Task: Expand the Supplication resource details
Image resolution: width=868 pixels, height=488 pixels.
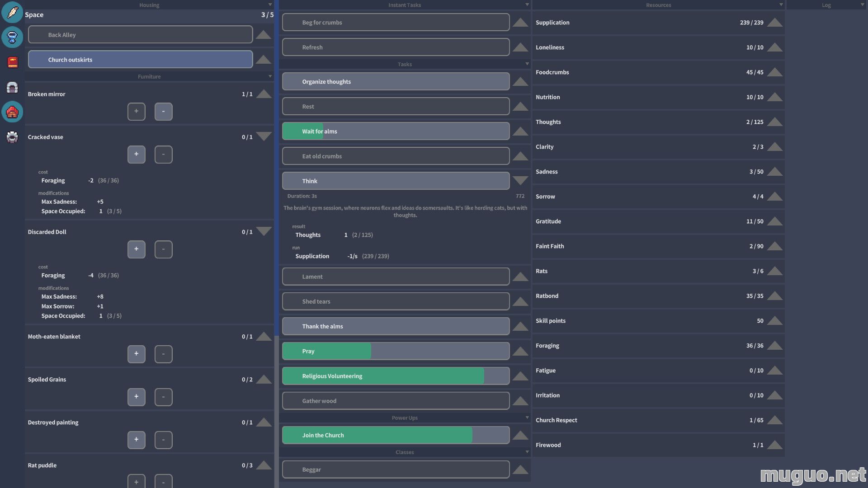Action: 774,22
